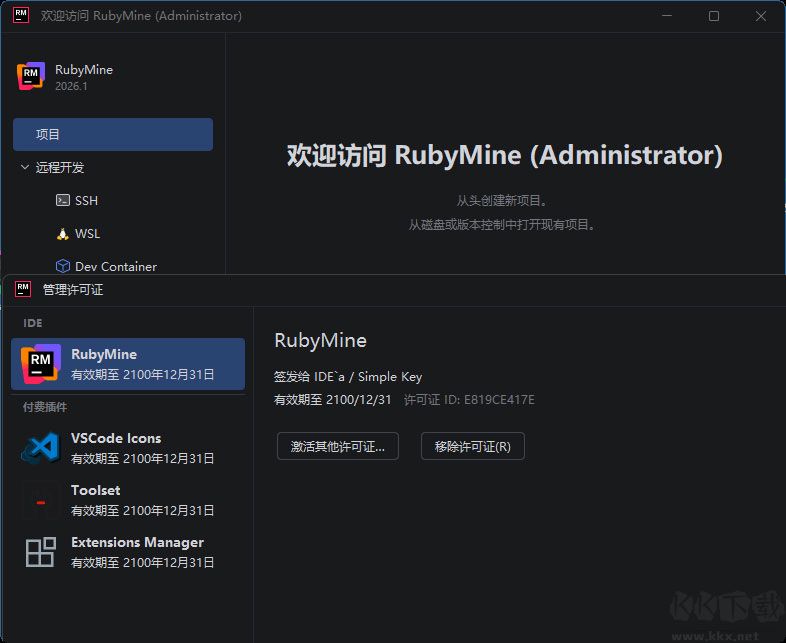Click the 签发给 IDE`a / Simple Key text
Viewport: 786px width, 643px height.
pyautogui.click(x=348, y=377)
